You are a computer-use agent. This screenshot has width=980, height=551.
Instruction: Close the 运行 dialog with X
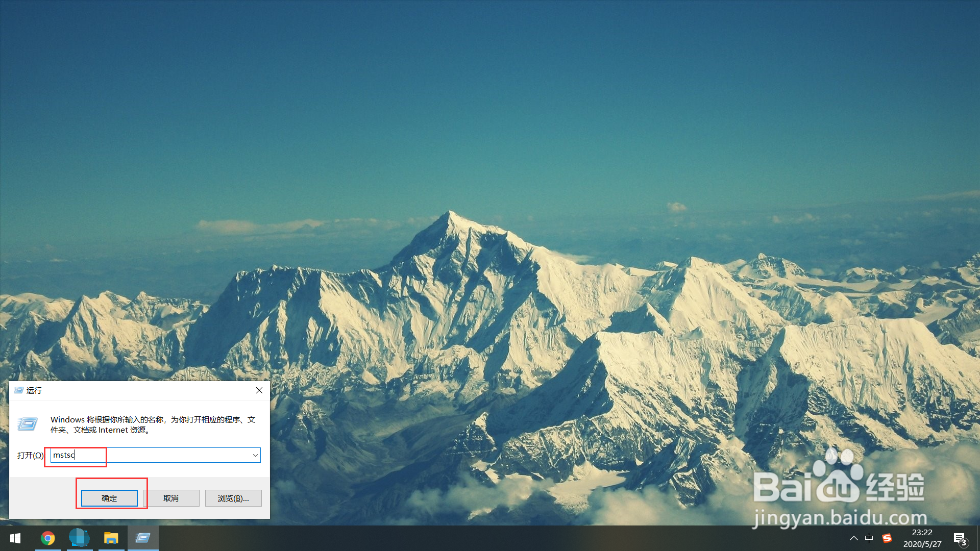[x=259, y=390]
